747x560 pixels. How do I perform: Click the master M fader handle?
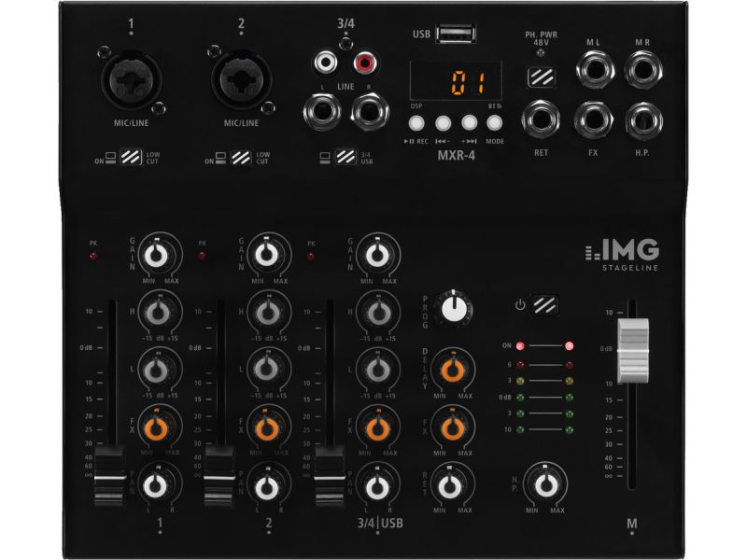pyautogui.click(x=631, y=348)
